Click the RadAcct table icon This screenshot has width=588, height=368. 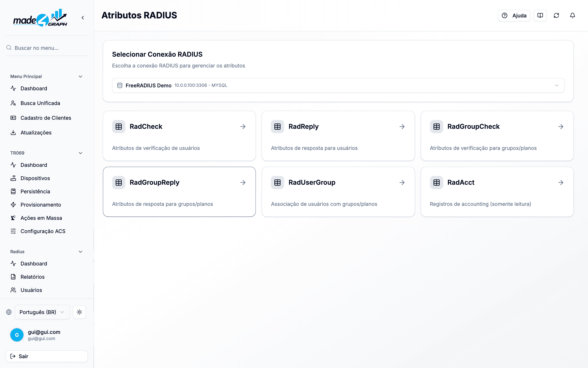(436, 183)
